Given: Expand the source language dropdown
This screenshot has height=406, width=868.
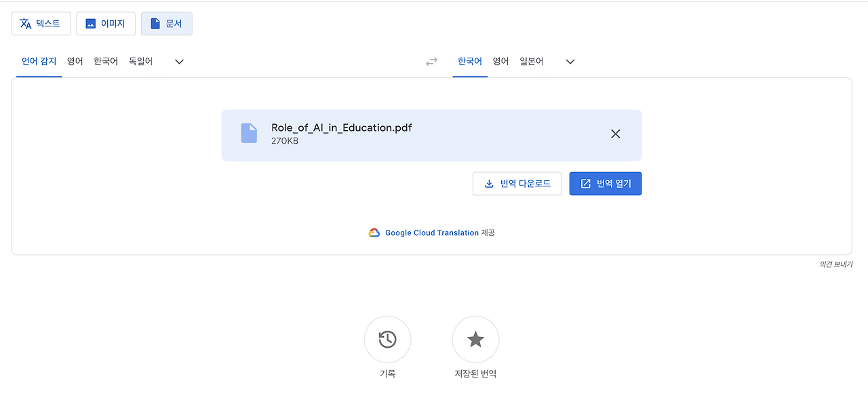Looking at the screenshot, I should coord(178,61).
